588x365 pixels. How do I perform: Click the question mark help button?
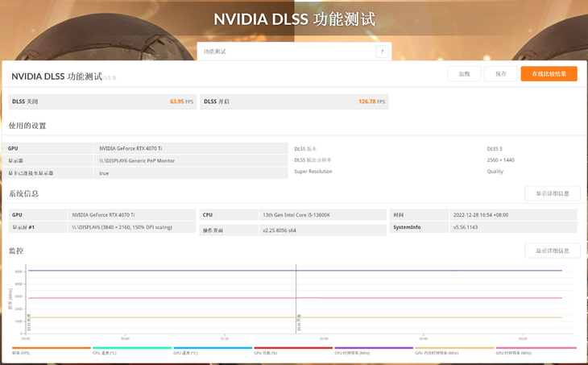382,52
